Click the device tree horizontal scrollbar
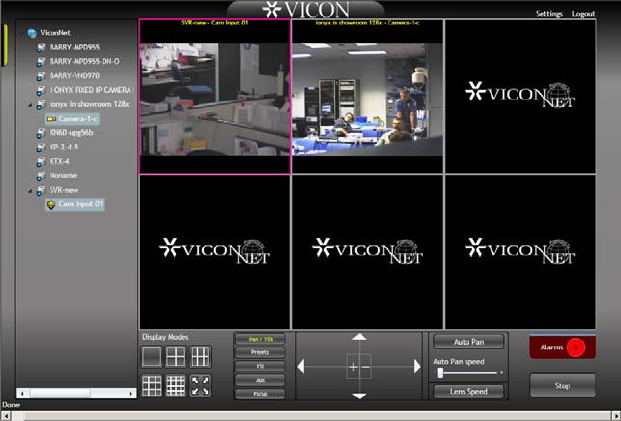 click(x=76, y=393)
